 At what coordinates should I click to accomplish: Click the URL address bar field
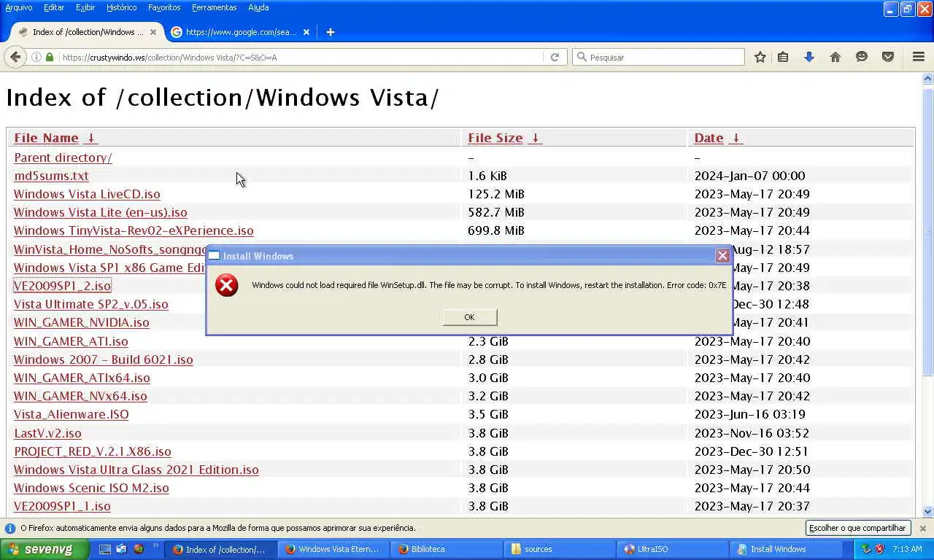[x=299, y=57]
